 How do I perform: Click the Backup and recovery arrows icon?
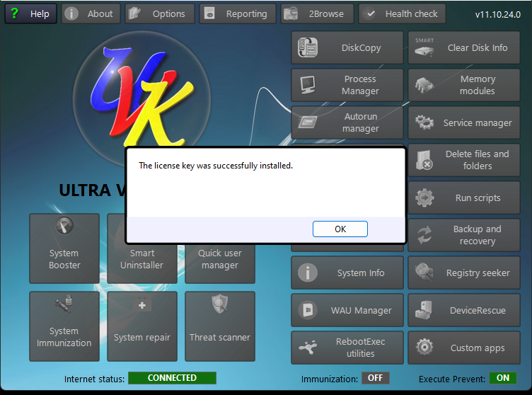tap(424, 235)
